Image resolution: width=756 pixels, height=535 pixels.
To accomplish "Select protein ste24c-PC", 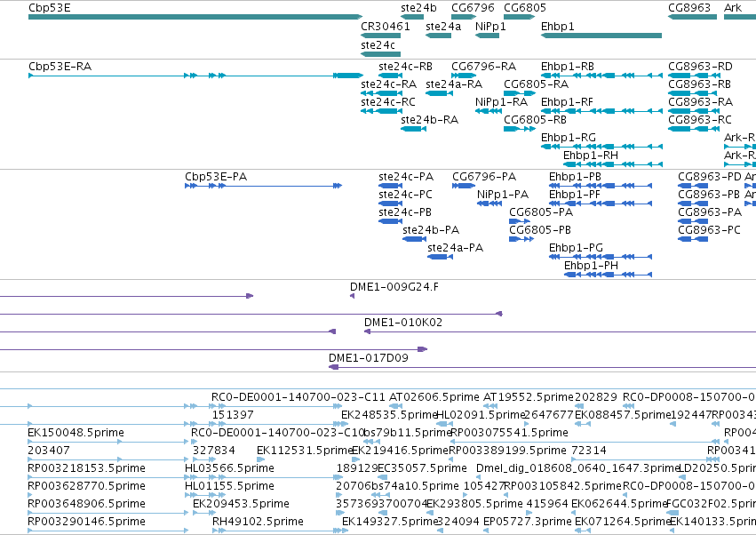I will click(405, 195).
